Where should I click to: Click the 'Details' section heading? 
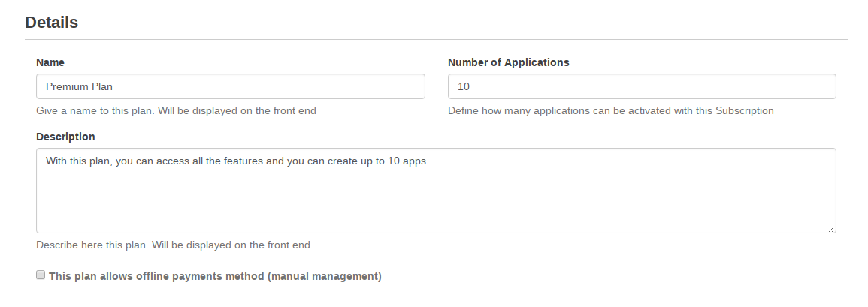point(51,23)
